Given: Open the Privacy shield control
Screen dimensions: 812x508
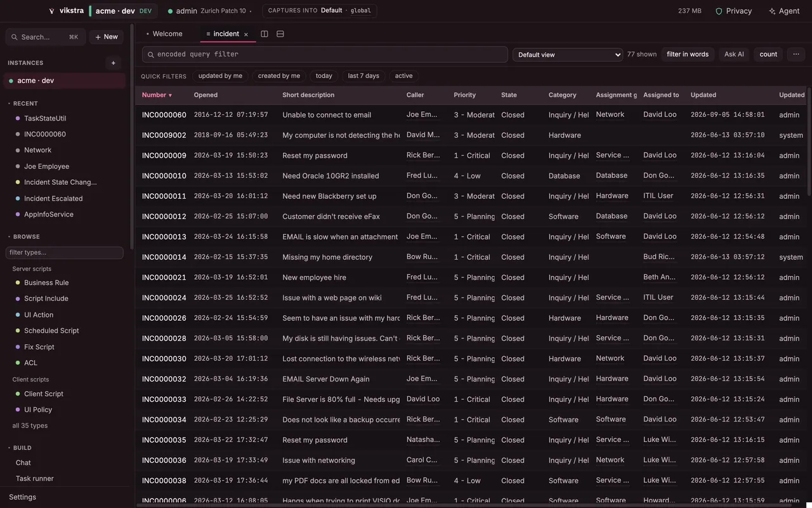Looking at the screenshot, I should point(733,11).
